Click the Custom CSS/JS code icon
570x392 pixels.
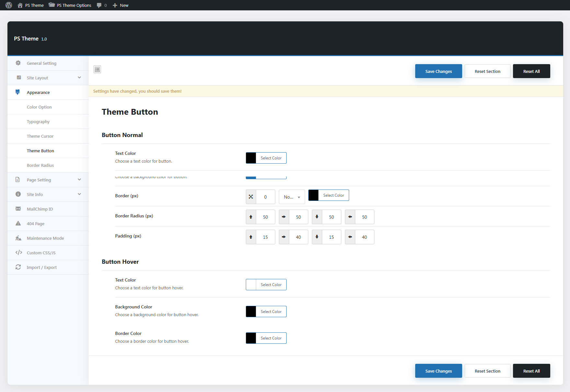pos(18,253)
